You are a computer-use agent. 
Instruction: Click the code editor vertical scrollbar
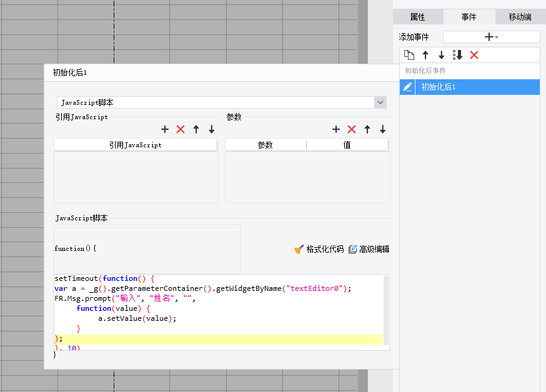point(386,309)
